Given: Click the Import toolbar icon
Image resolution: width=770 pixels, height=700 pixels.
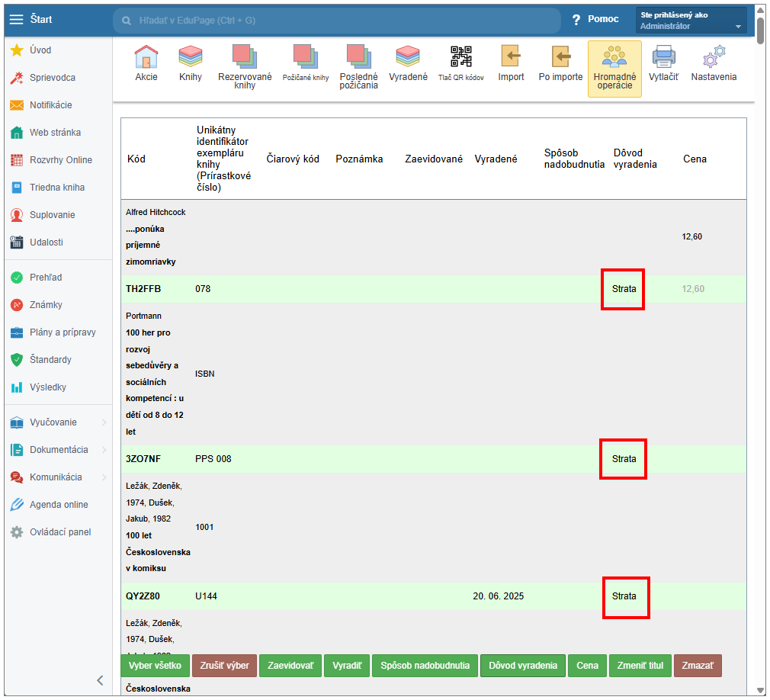Looking at the screenshot, I should 511,58.
